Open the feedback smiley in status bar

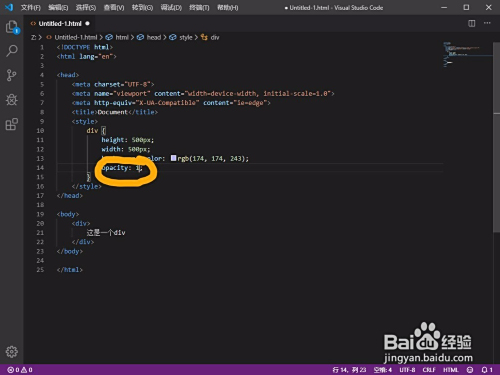[470, 370]
